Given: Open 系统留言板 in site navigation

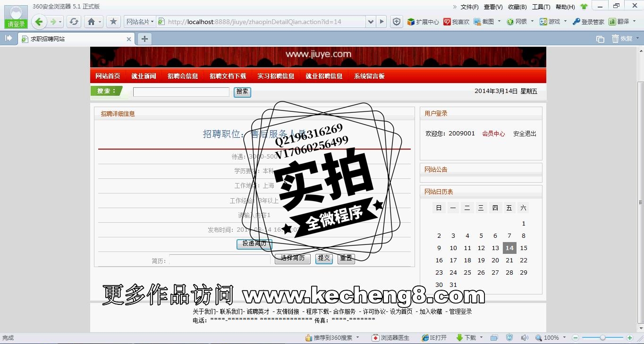Looking at the screenshot, I should tap(369, 76).
